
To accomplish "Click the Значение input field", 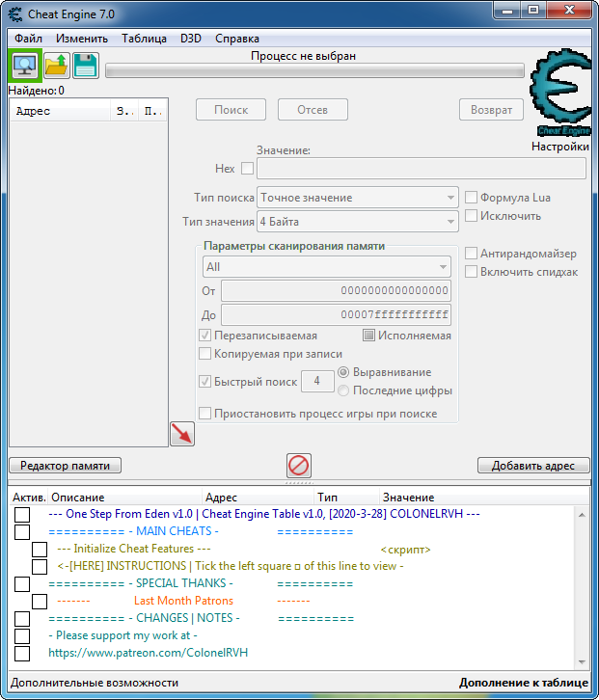I will coord(422,169).
